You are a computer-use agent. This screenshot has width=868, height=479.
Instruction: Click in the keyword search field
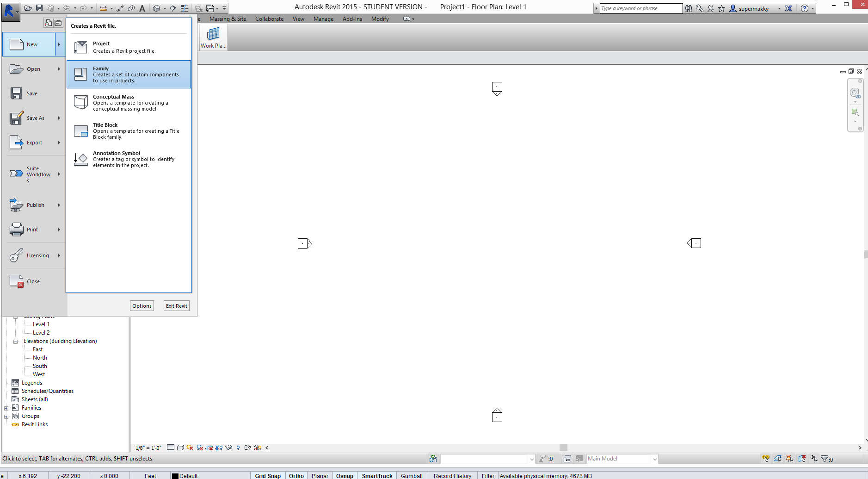641,8
